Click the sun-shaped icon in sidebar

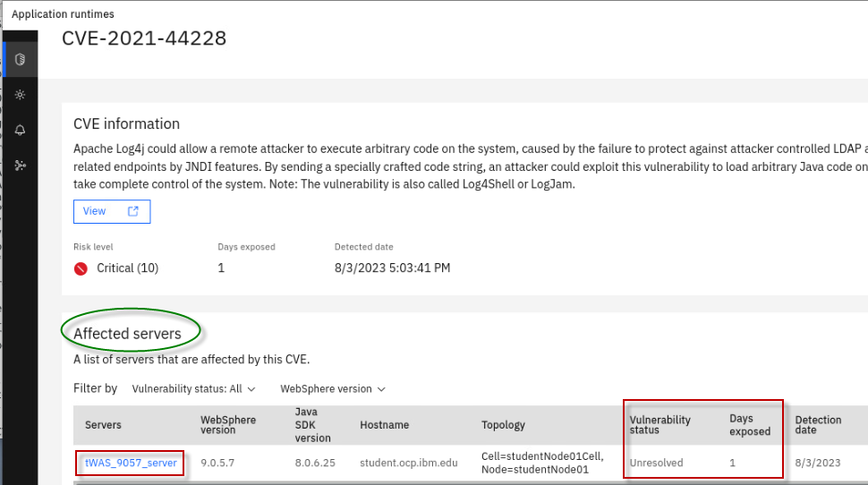click(20, 95)
